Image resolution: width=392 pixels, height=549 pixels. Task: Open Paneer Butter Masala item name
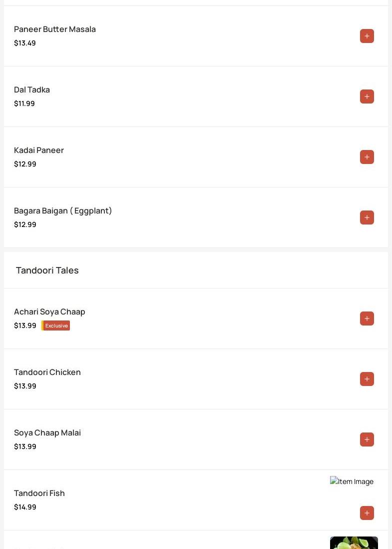click(55, 29)
